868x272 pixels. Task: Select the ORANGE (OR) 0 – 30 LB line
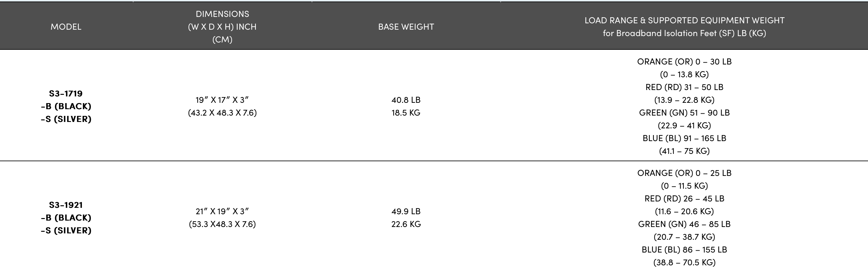tap(684, 62)
